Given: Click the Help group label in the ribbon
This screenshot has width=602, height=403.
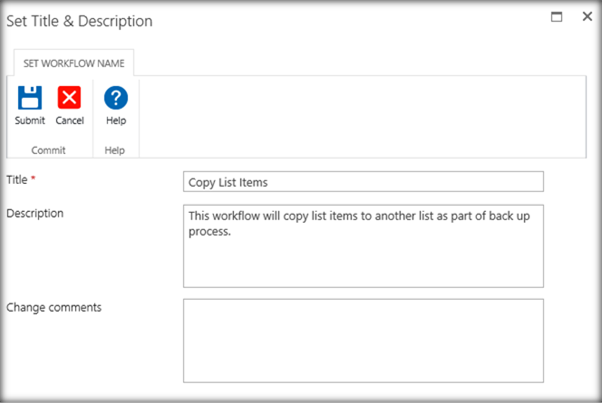Looking at the screenshot, I should [116, 150].
